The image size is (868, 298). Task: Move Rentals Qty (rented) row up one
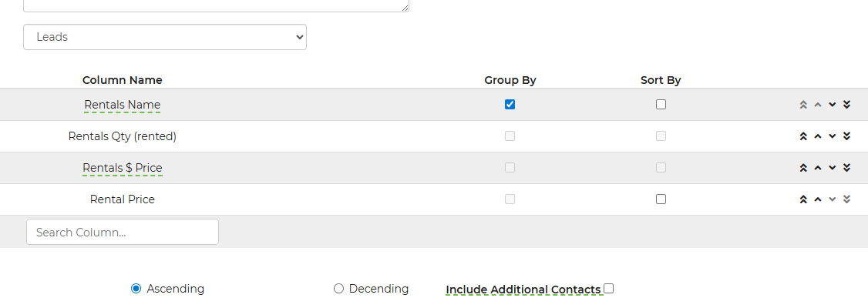point(818,136)
